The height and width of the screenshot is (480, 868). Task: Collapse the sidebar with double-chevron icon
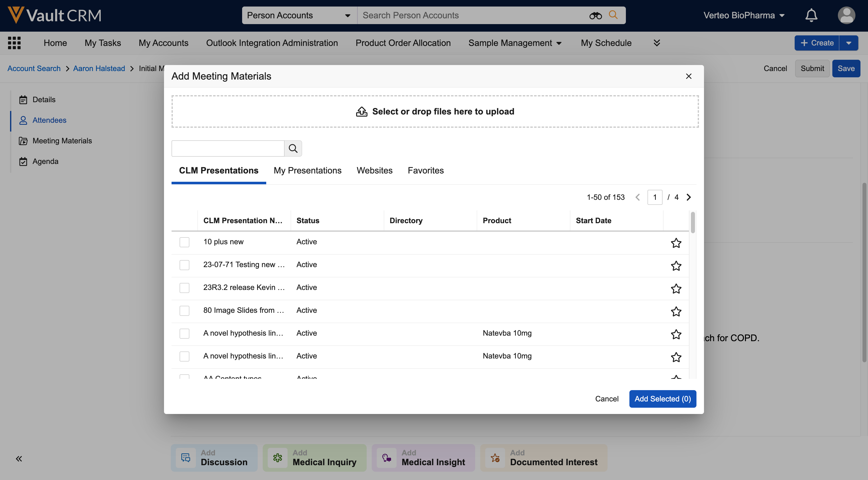19,458
